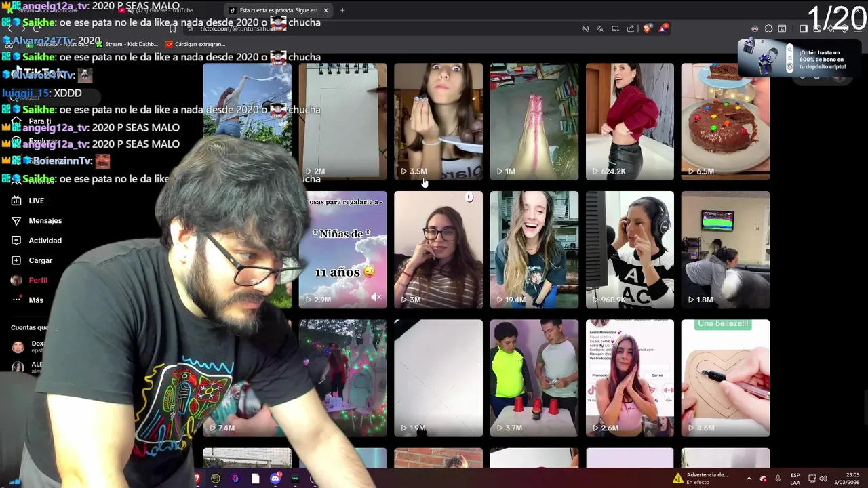Expand the system tray hidden icons chevron
Image resolution: width=868 pixels, height=488 pixels.
pos(749,479)
